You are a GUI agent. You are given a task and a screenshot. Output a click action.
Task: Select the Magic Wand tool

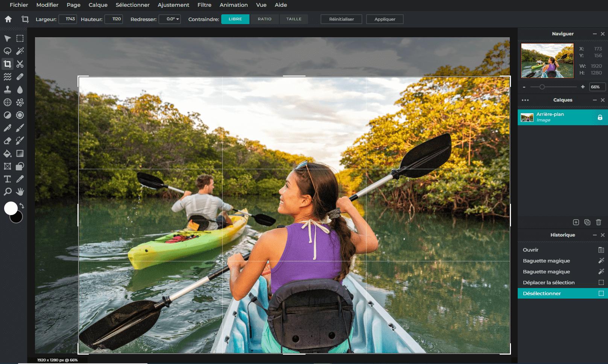(20, 51)
